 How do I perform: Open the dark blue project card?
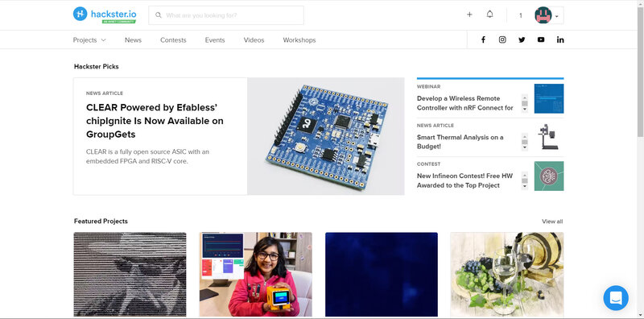[x=381, y=274]
